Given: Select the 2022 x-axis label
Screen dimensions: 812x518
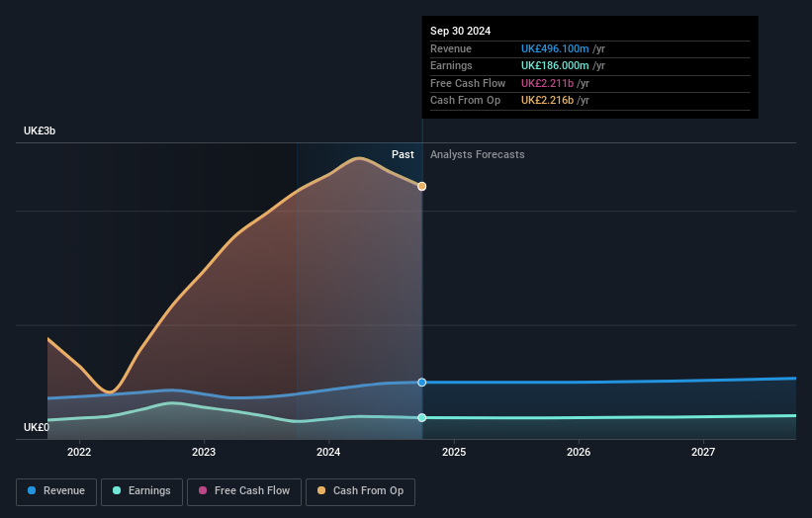Looking at the screenshot, I should pos(79,452).
